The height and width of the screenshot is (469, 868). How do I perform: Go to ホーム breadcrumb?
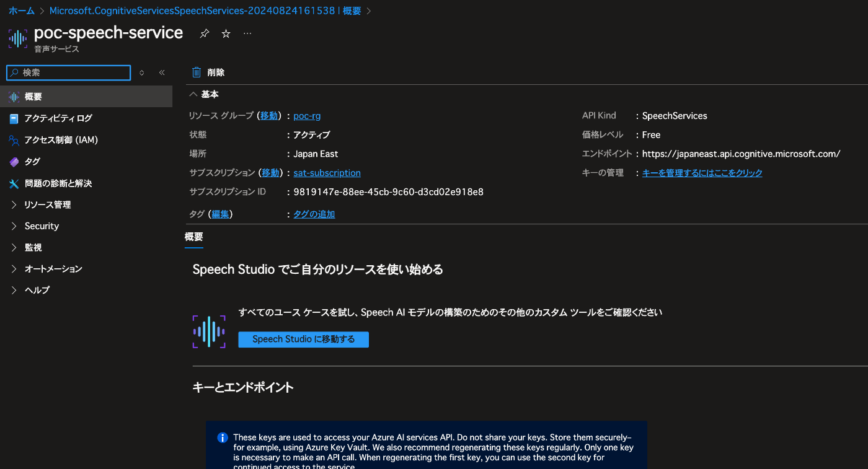(x=22, y=11)
